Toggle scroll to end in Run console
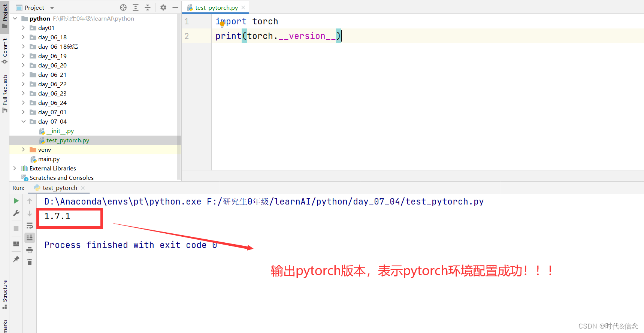644x333 pixels. (x=30, y=237)
